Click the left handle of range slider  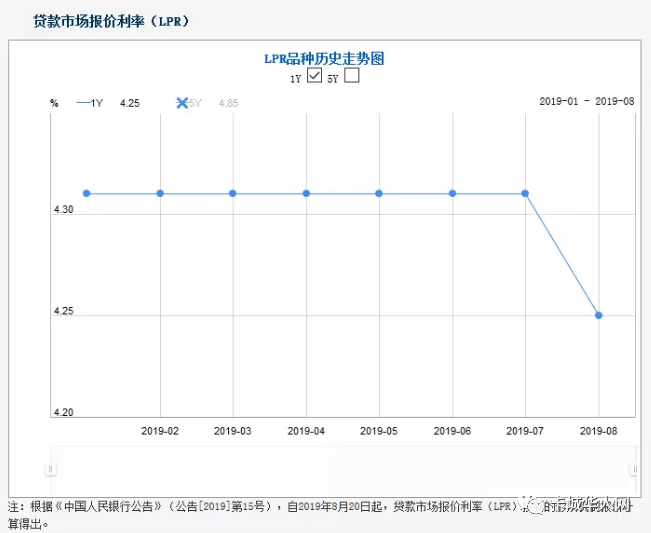click(50, 469)
